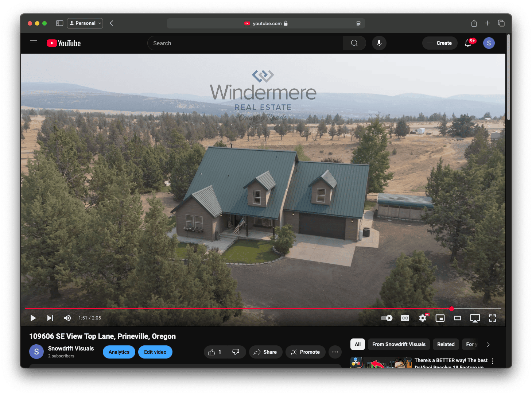Click the progress bar scrubber handle
This screenshot has height=395, width=532.
pos(451,309)
